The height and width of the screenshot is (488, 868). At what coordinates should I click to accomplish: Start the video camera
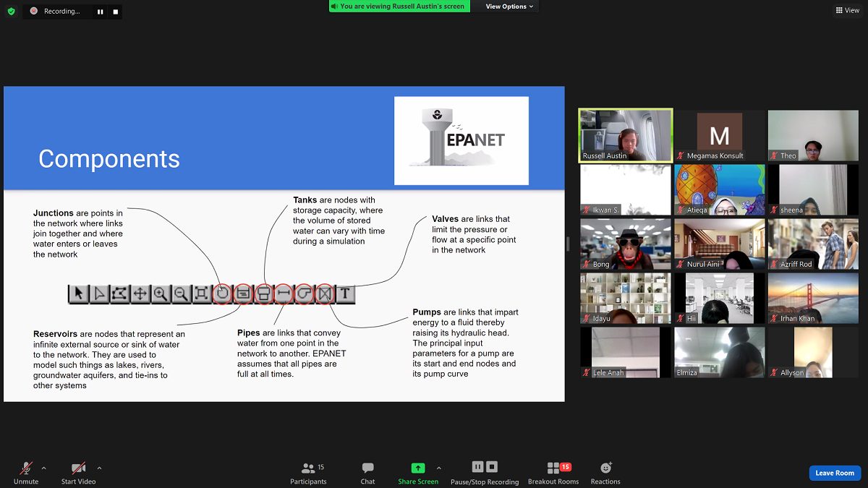78,473
